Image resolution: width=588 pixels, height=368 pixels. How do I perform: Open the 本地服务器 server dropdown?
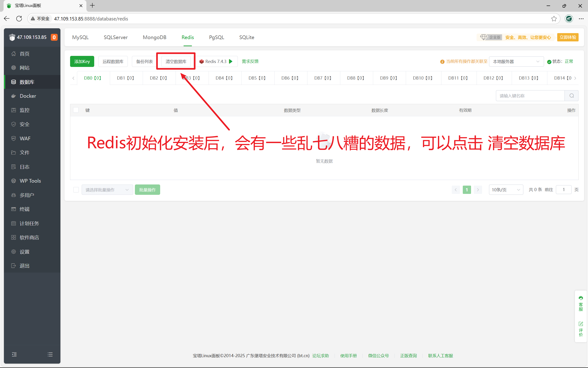point(516,61)
